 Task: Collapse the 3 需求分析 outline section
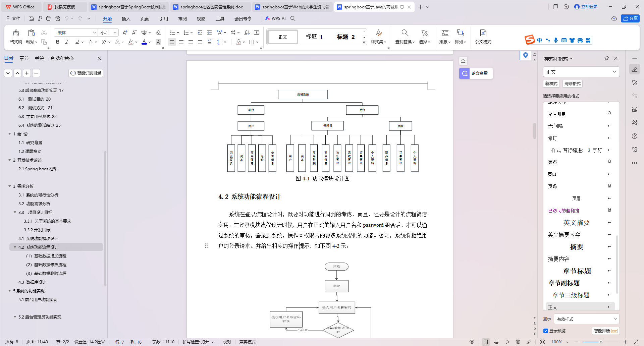click(x=10, y=186)
